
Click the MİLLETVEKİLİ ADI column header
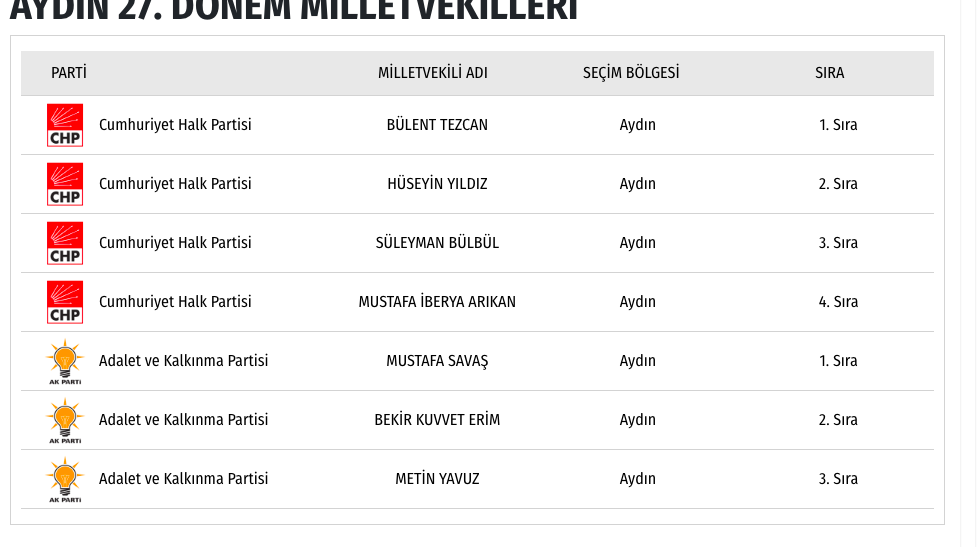433,73
